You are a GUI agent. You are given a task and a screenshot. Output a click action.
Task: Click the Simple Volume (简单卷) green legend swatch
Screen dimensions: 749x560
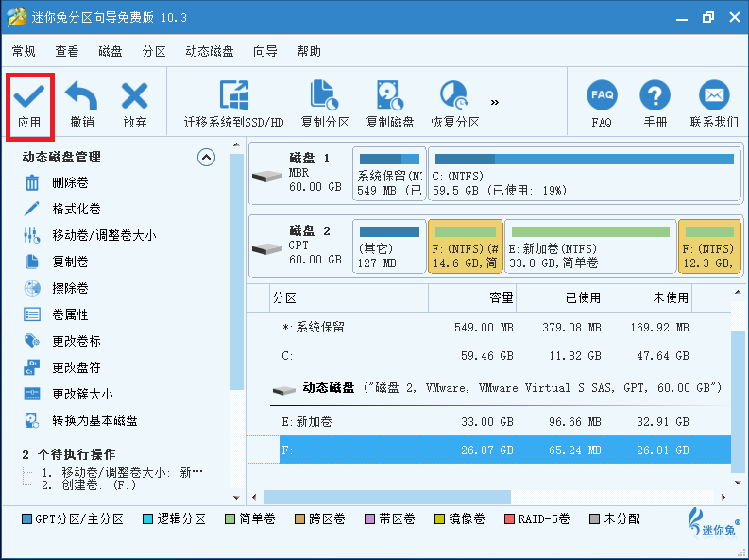[x=230, y=519]
